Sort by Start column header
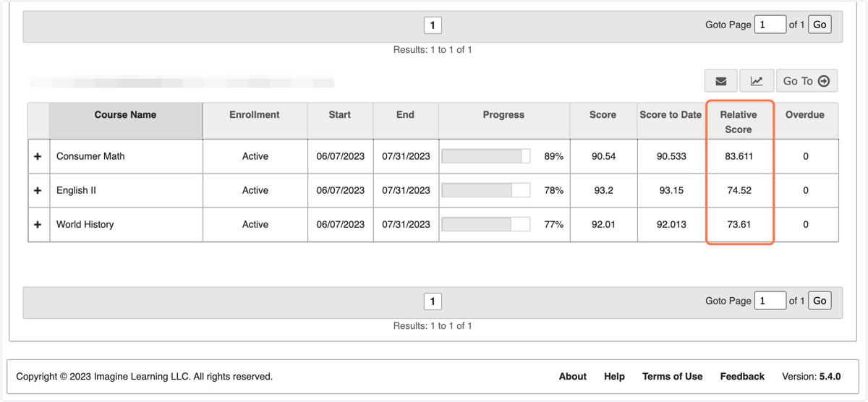The image size is (868, 402). coord(340,121)
